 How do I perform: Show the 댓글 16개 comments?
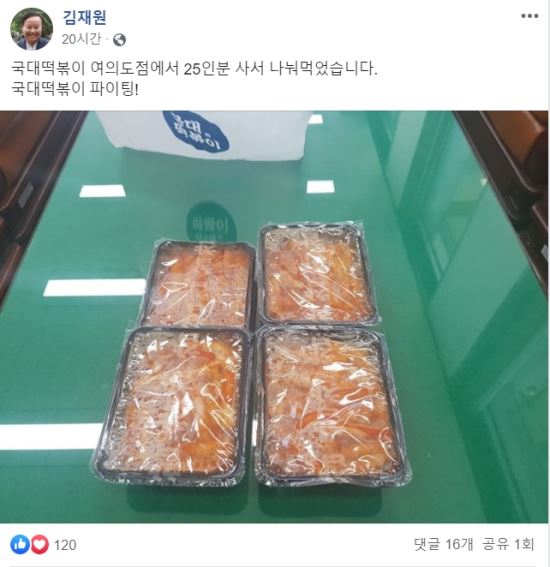point(443,544)
